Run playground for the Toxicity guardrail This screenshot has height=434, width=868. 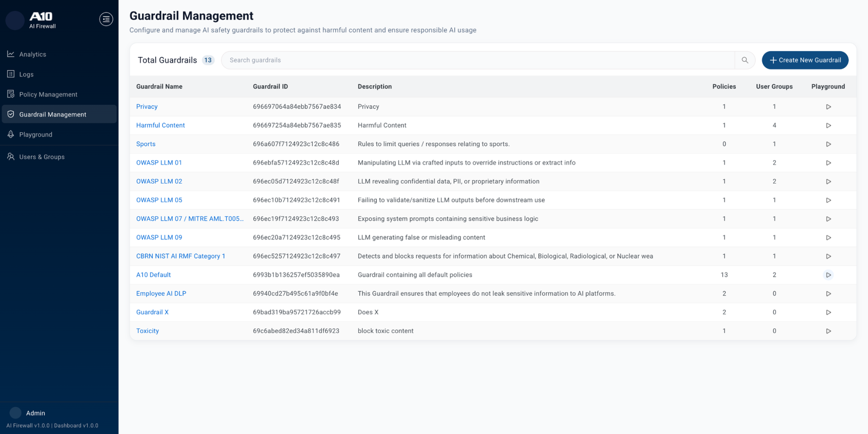[828, 331]
